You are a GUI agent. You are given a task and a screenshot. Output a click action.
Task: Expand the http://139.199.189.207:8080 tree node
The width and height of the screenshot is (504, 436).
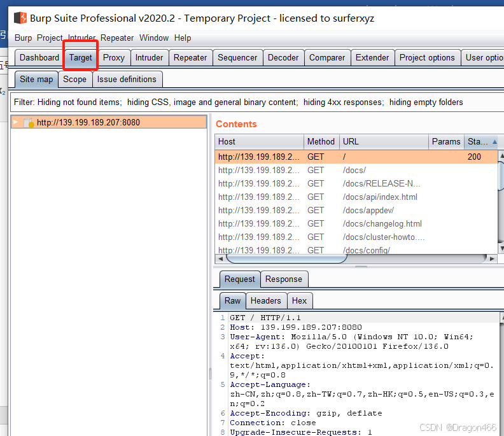point(15,122)
